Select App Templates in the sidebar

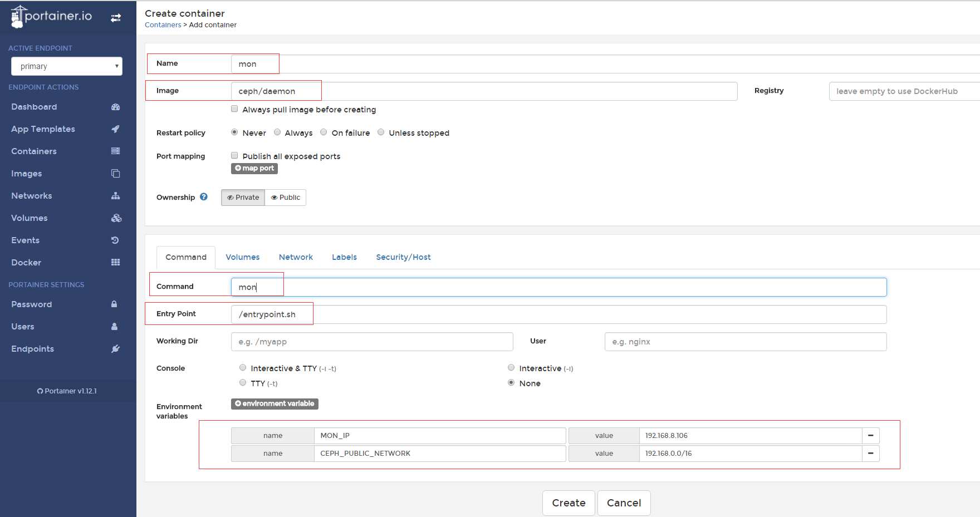click(43, 129)
